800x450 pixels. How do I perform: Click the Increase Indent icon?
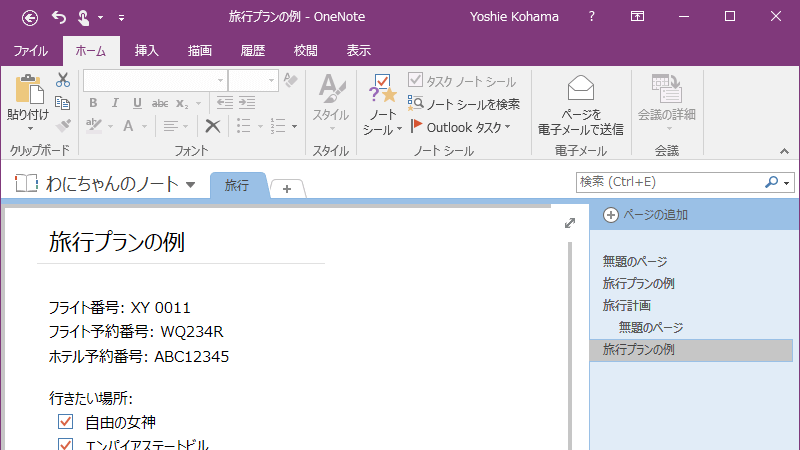point(247,103)
